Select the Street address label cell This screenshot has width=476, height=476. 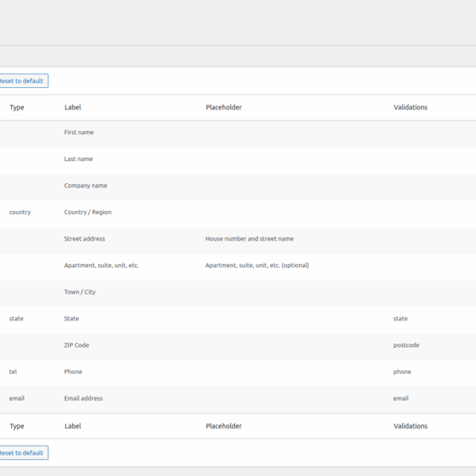click(x=84, y=239)
